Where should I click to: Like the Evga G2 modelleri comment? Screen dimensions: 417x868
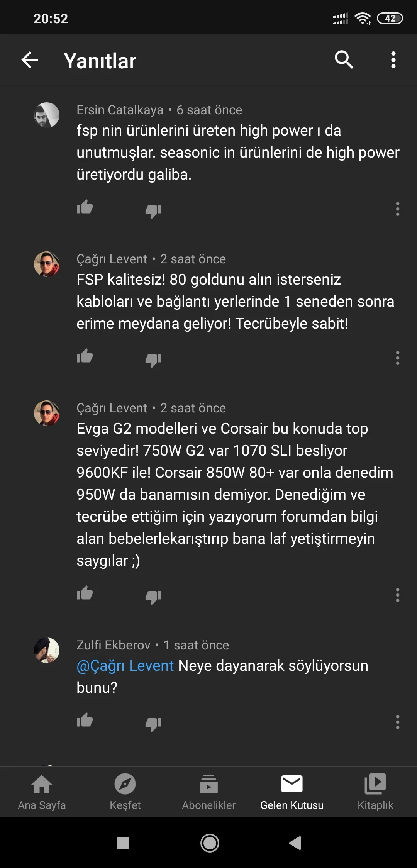tap(85, 593)
